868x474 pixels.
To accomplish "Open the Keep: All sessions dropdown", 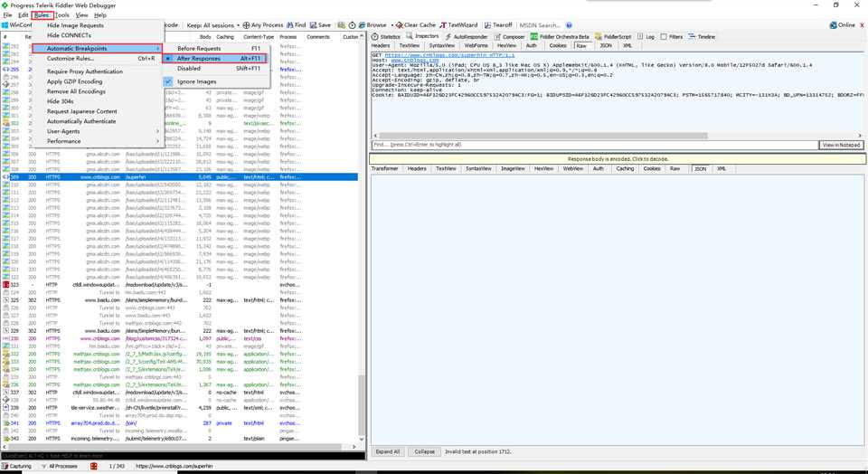I will tap(213, 25).
